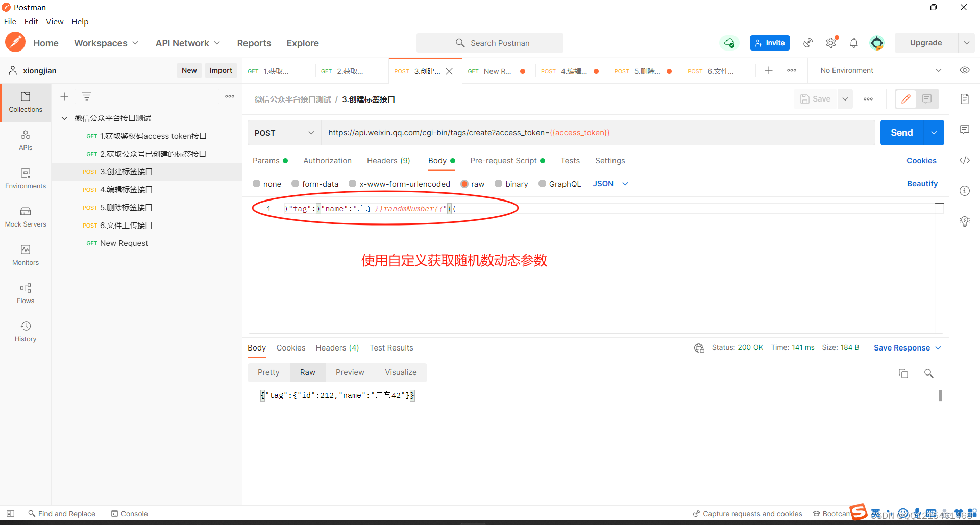
Task: Open tab options ellipsis menu
Action: point(792,70)
